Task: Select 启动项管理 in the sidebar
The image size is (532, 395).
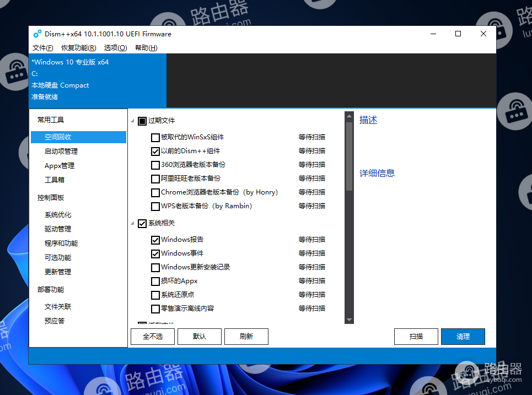Action: click(61, 151)
